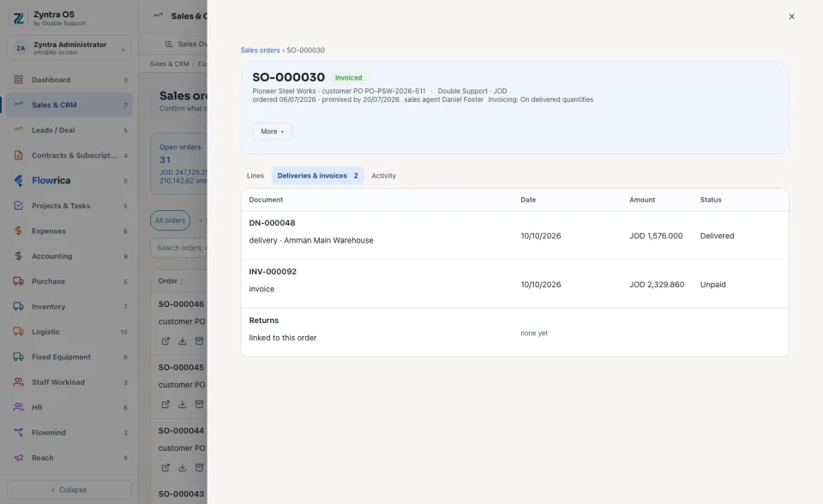The image size is (823, 504).
Task: Click the Amount column header
Action: click(x=642, y=200)
